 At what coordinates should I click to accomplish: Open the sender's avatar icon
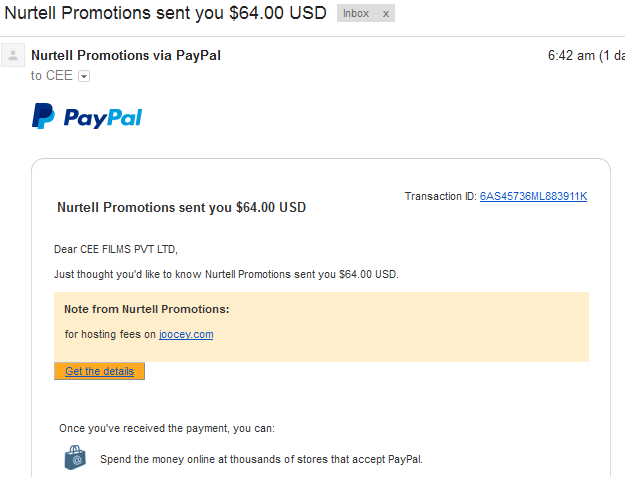tap(13, 55)
